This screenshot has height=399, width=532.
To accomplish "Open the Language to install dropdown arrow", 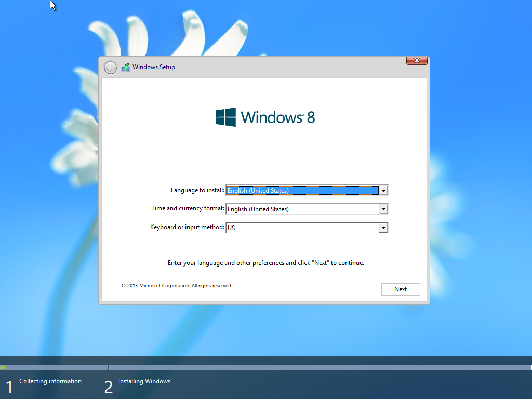I will coord(383,190).
